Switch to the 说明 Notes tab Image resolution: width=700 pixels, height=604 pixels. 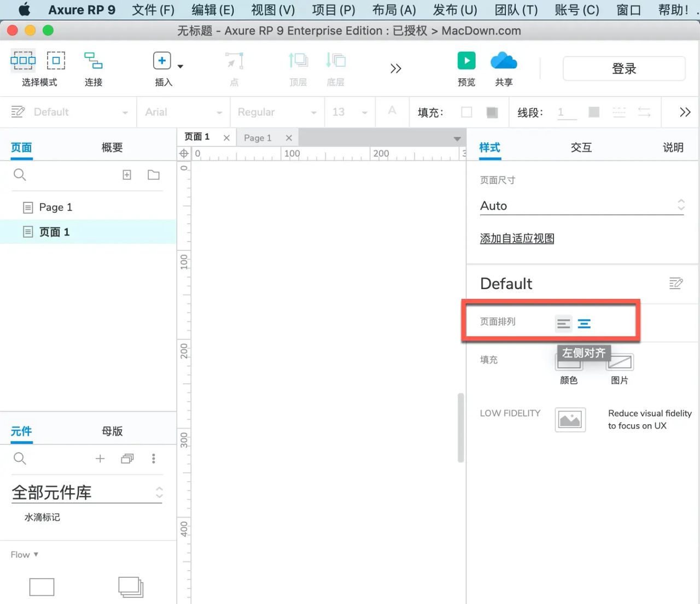click(673, 148)
